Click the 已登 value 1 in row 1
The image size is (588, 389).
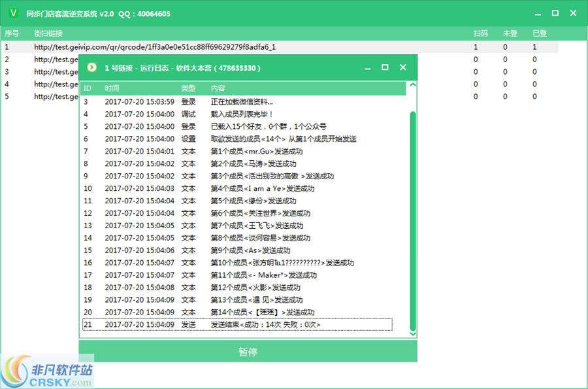534,47
